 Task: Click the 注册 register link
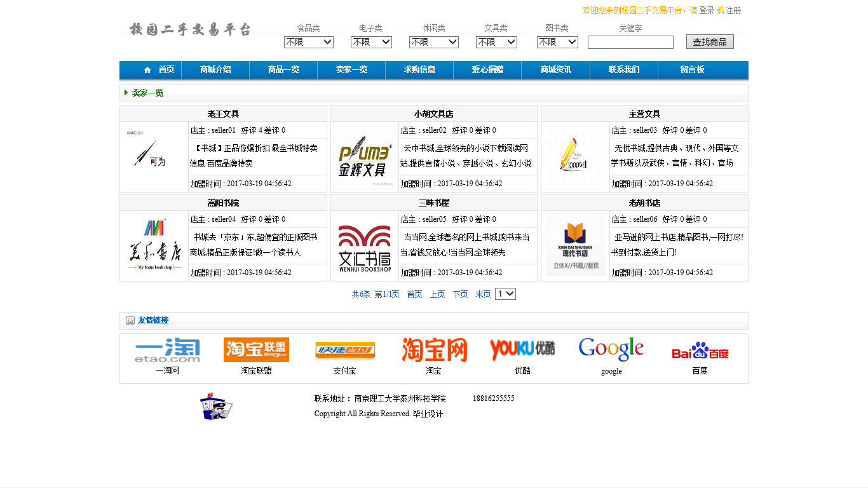coord(733,10)
